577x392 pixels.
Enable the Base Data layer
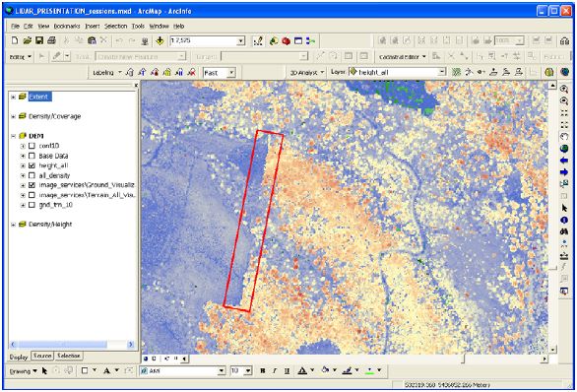click(32, 156)
